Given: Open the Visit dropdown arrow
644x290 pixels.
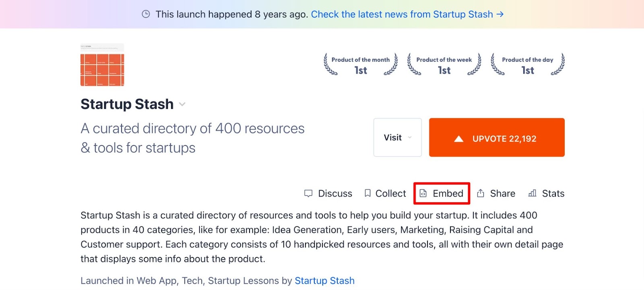Looking at the screenshot, I should [410, 138].
